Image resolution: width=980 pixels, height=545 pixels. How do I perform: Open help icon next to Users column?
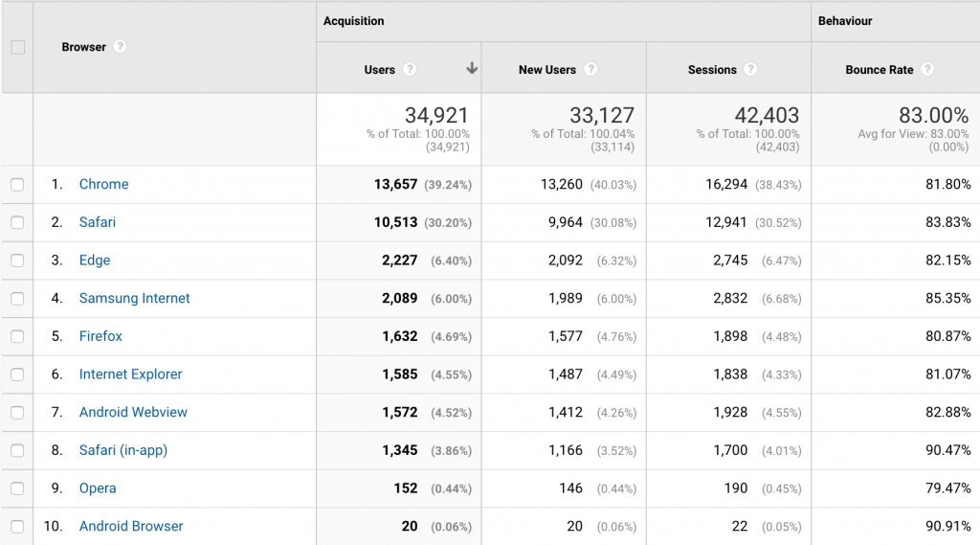tap(410, 69)
